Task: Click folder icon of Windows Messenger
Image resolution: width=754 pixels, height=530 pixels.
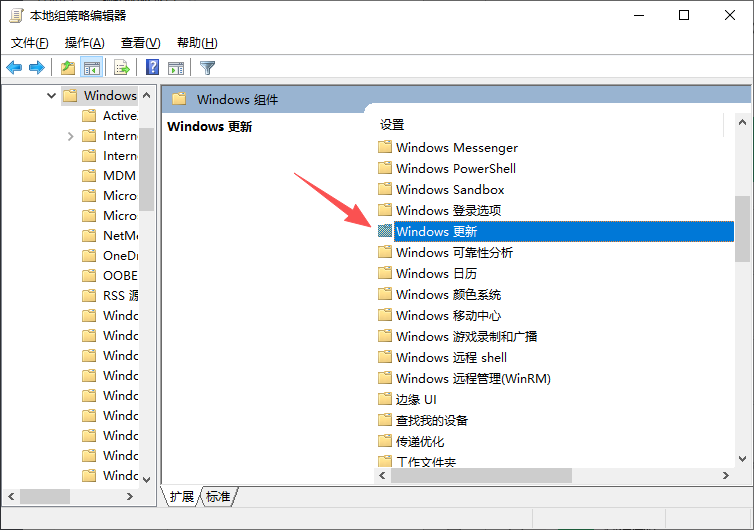Action: [x=385, y=147]
